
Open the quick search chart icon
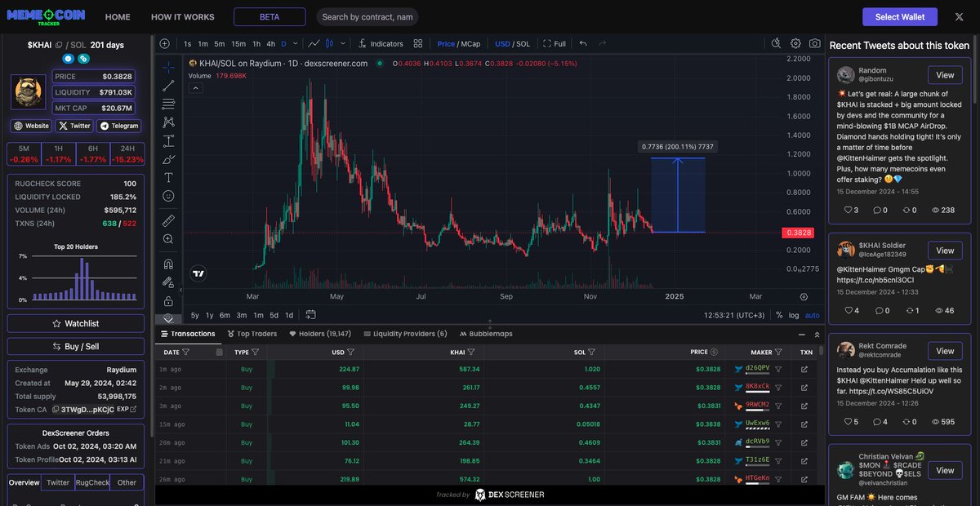click(776, 43)
